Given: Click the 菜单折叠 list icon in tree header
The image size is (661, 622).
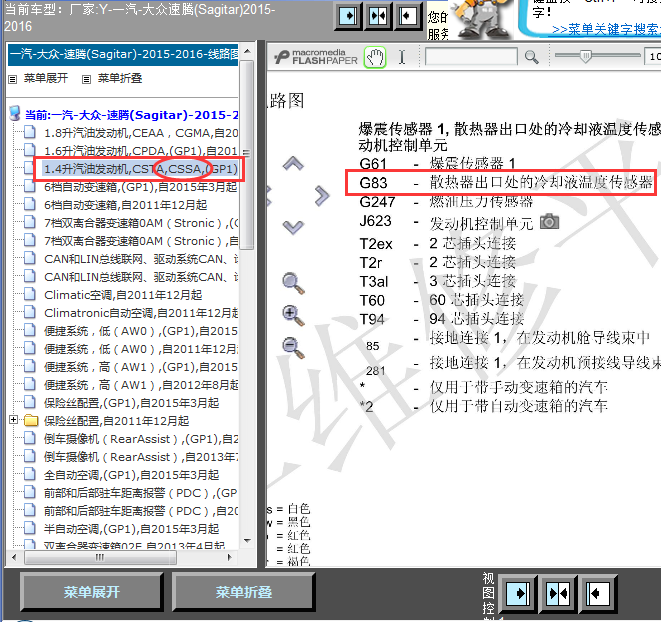Looking at the screenshot, I should [86, 79].
